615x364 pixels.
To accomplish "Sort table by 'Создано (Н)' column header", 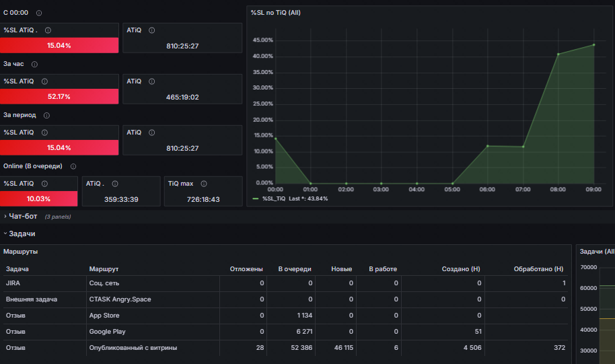I will point(461,269).
